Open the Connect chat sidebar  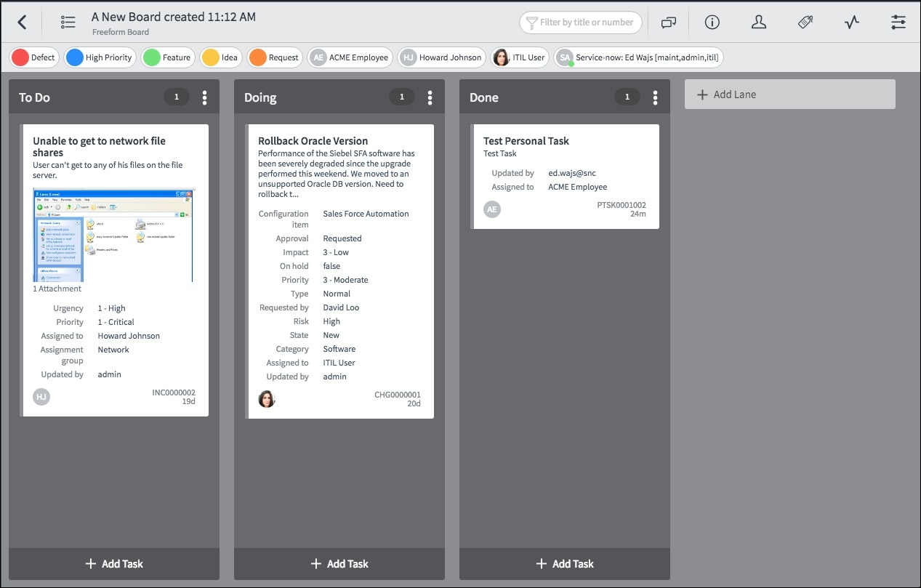(668, 22)
